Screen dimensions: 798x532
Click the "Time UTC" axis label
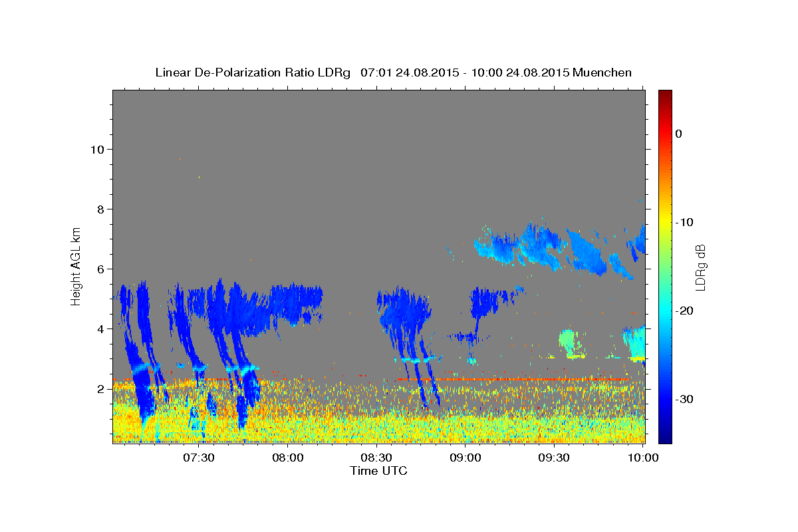tap(378, 471)
